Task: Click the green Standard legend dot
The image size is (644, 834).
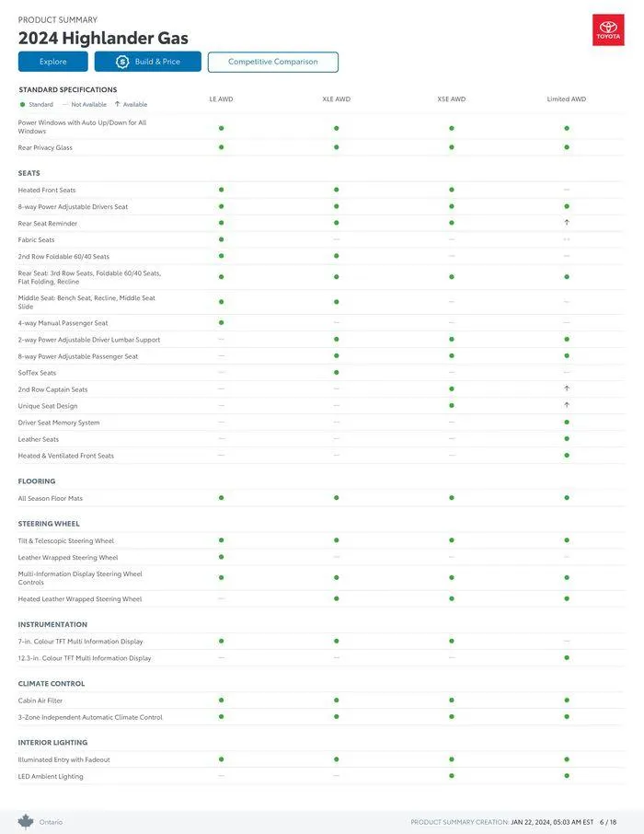Action: [x=22, y=105]
